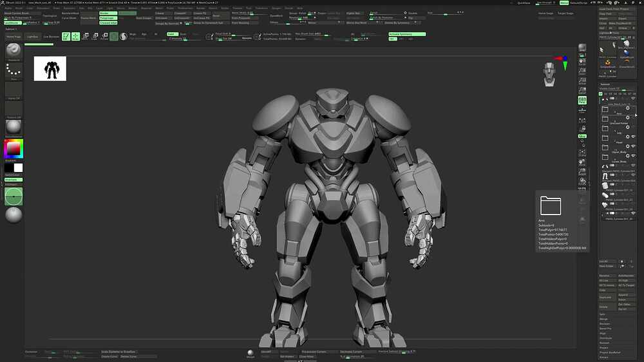Expand the Split section

click(603, 314)
